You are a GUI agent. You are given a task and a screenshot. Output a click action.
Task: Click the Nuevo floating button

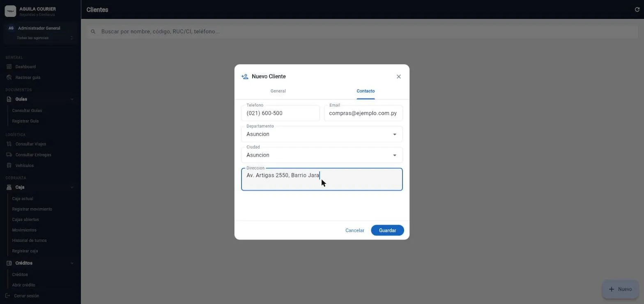pyautogui.click(x=620, y=289)
